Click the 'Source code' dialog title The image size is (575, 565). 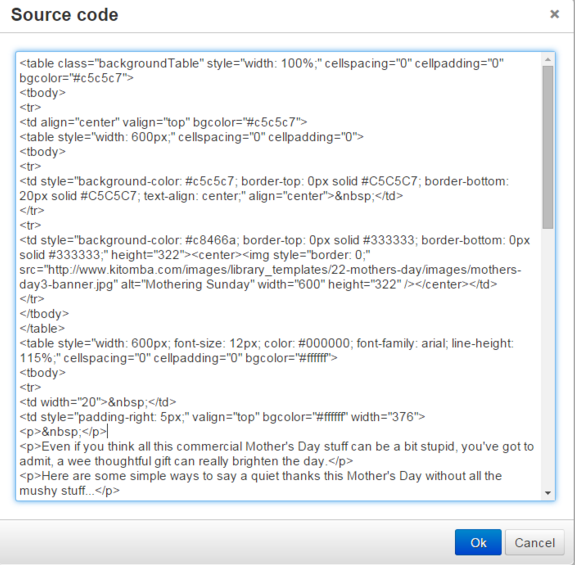pos(65,15)
